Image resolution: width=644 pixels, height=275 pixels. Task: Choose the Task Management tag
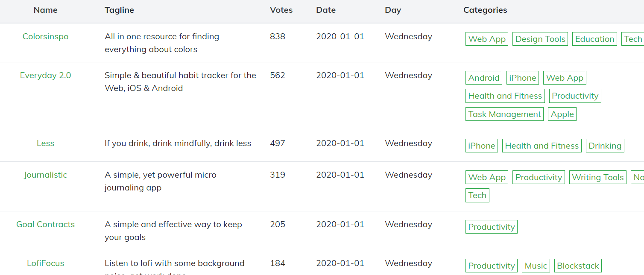(x=504, y=114)
